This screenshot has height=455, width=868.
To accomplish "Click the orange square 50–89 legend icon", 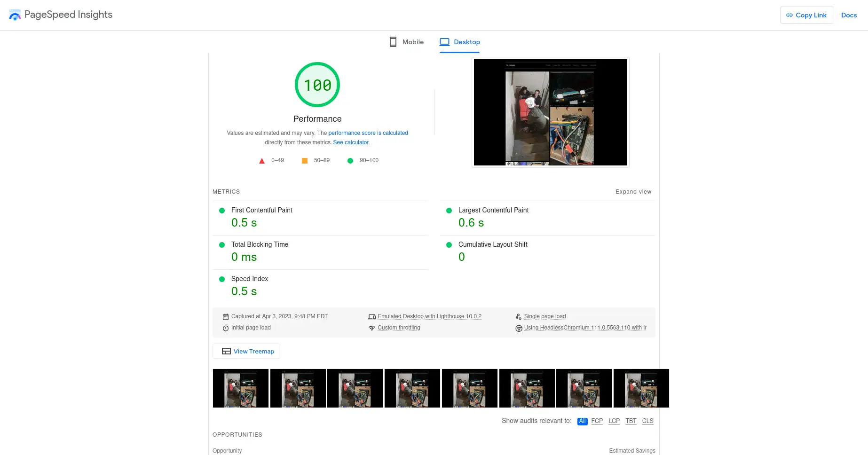I will [x=305, y=161].
